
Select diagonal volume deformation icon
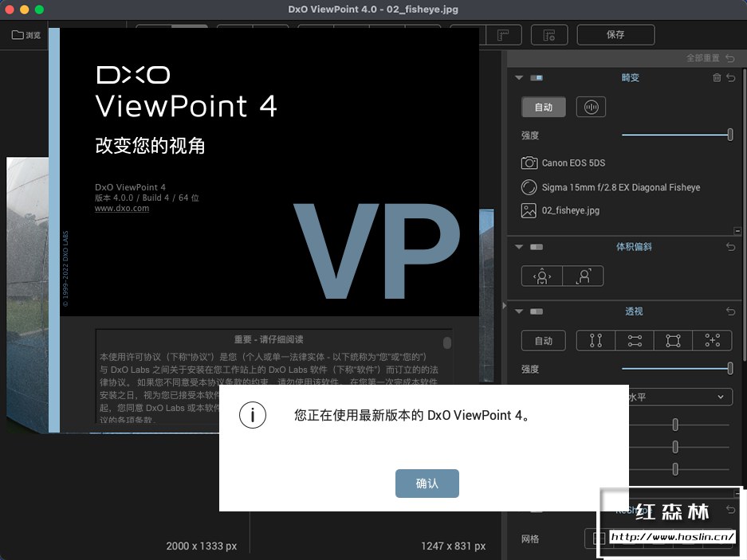(x=584, y=276)
